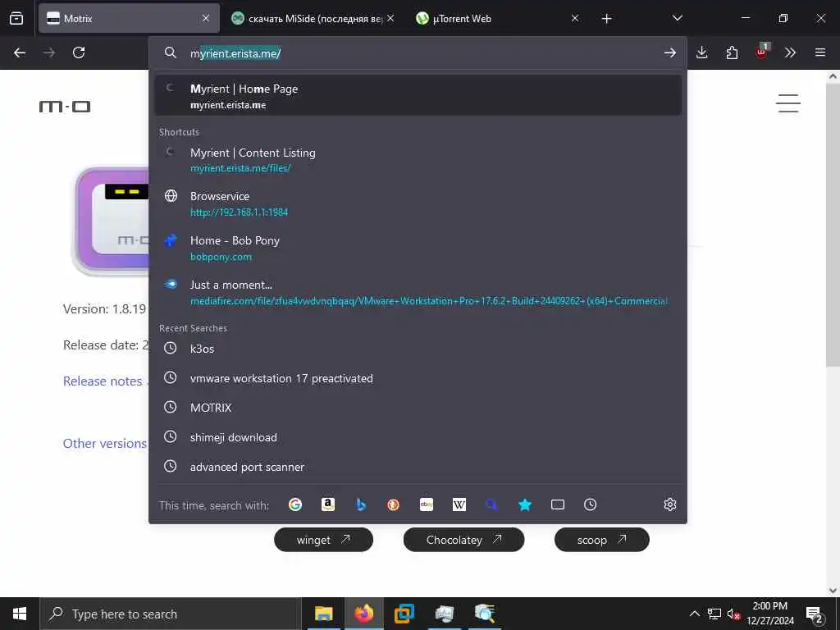Open the Browservice shortcut
The image size is (840, 630).
(x=418, y=203)
